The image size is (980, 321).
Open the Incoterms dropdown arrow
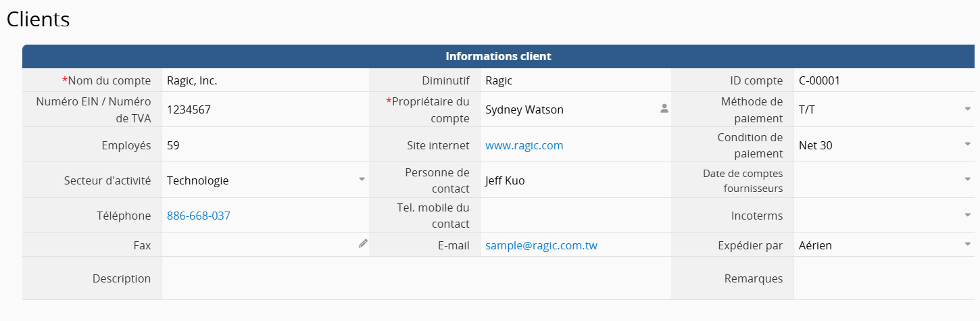967,215
